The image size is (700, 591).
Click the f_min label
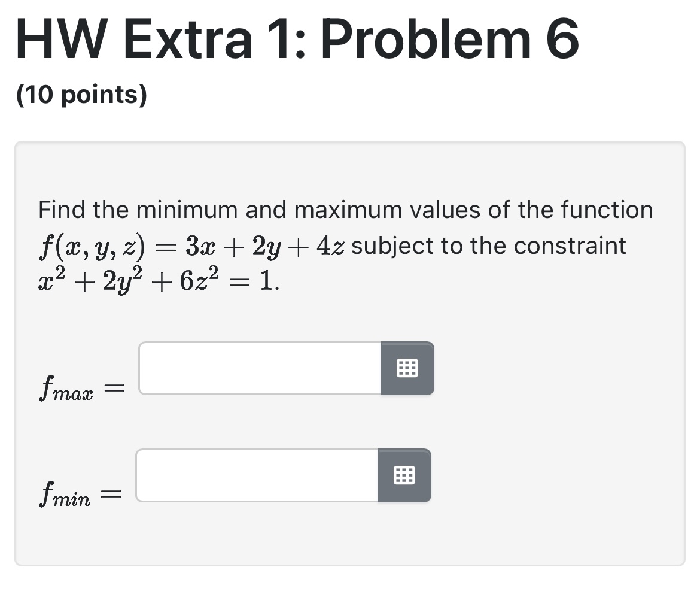(65, 492)
